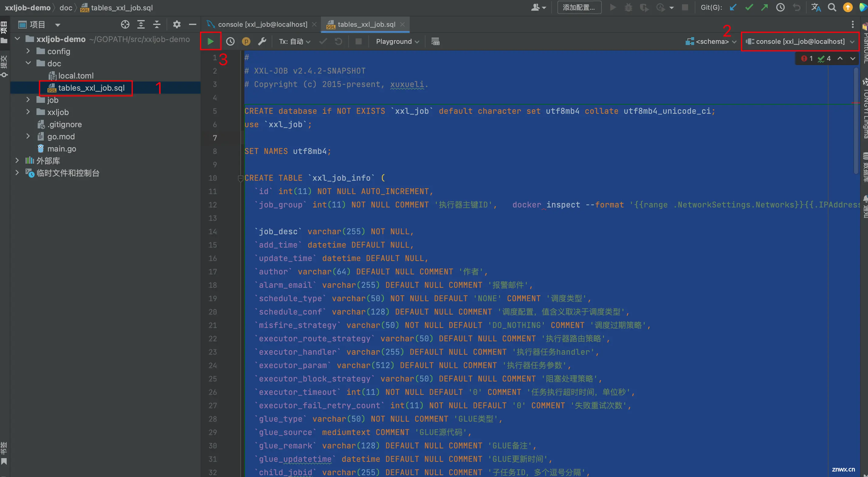Expand 临时文件和控制台 node
868x477 pixels.
17,173
